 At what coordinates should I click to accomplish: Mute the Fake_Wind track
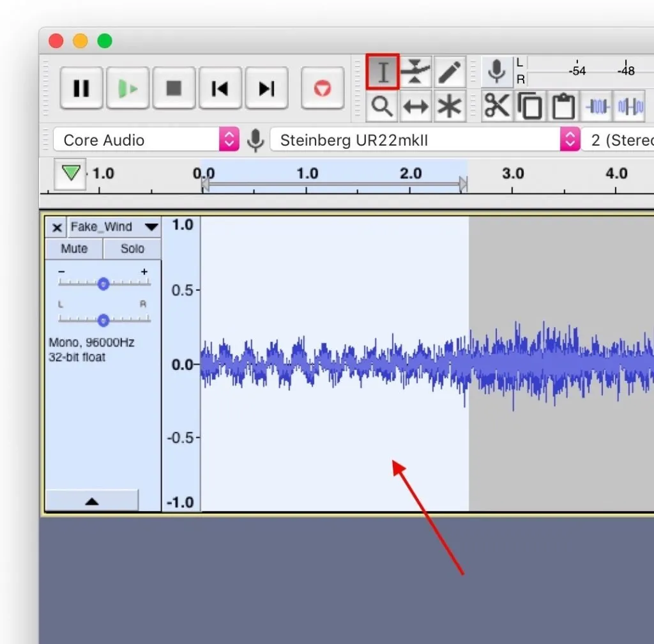pyautogui.click(x=73, y=249)
